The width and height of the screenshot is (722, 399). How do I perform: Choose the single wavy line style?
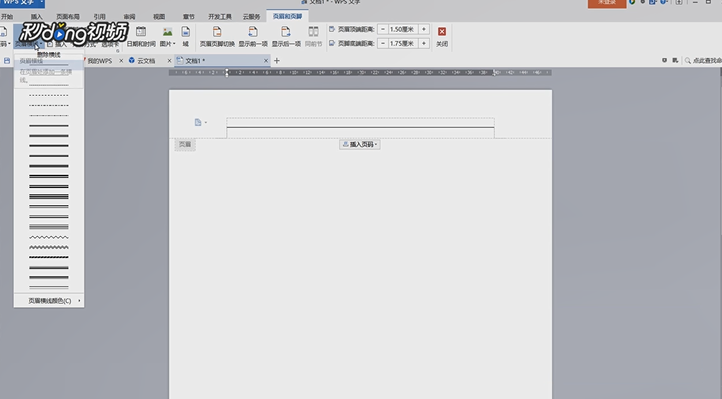[x=49, y=237]
